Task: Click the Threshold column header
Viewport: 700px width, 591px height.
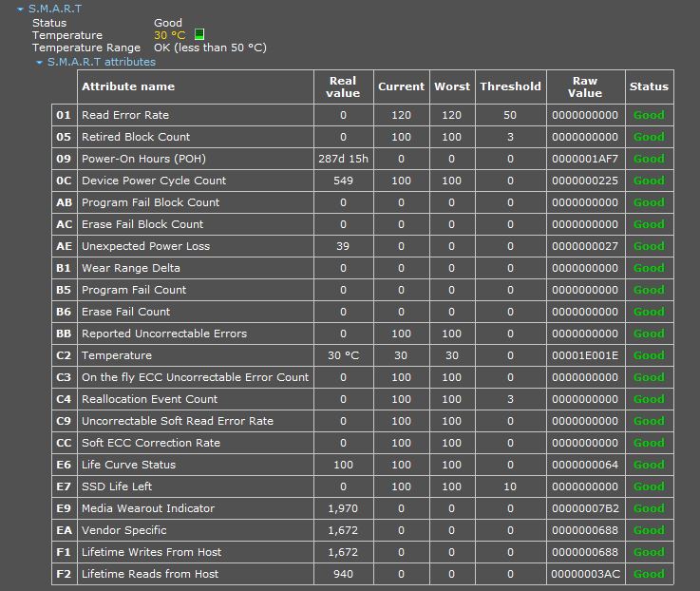Action: 510,86
